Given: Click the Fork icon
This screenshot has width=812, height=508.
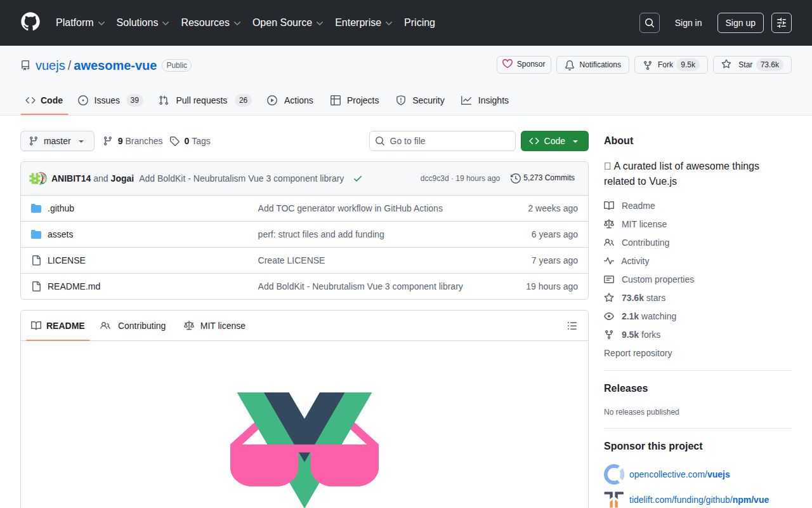Looking at the screenshot, I should tap(647, 64).
